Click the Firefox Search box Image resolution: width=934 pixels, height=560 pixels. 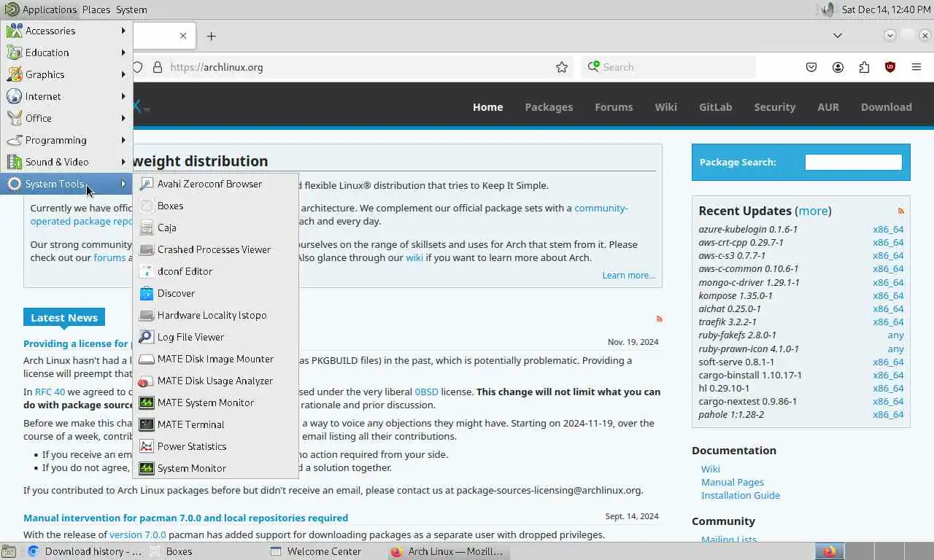pyautogui.click(x=668, y=67)
